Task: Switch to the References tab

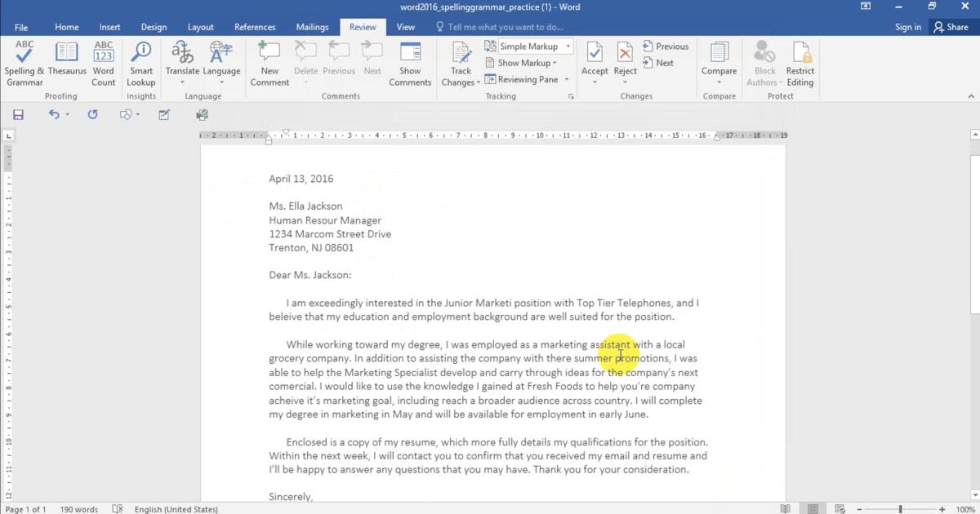Action: tap(255, 27)
